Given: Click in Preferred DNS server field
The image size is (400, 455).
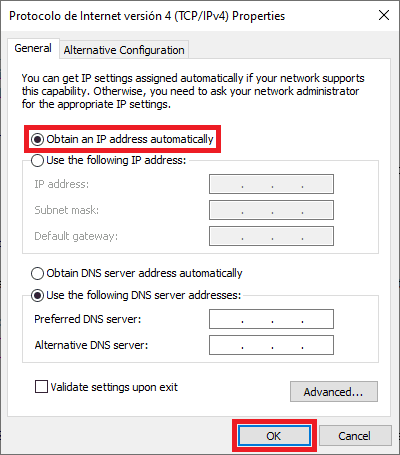Looking at the screenshot, I should tap(271, 319).
